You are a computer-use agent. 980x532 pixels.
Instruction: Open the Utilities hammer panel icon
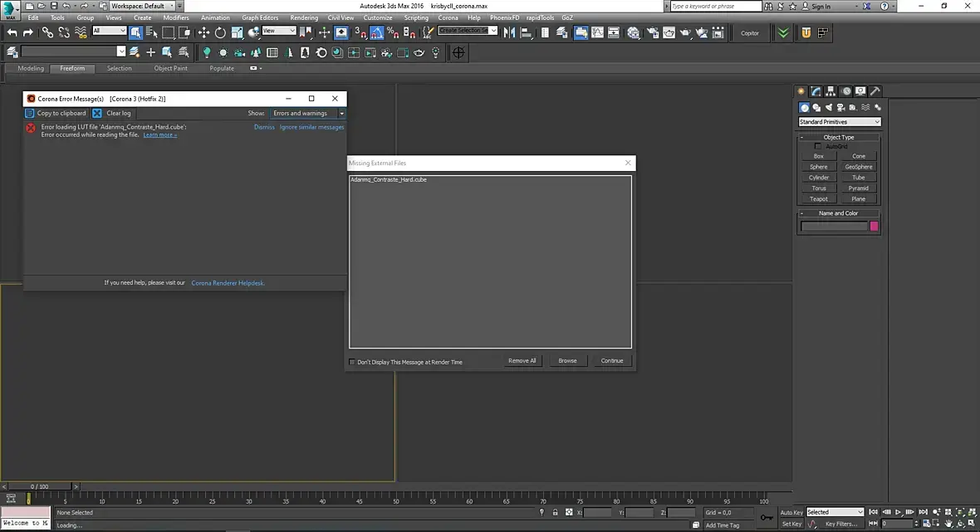(875, 91)
